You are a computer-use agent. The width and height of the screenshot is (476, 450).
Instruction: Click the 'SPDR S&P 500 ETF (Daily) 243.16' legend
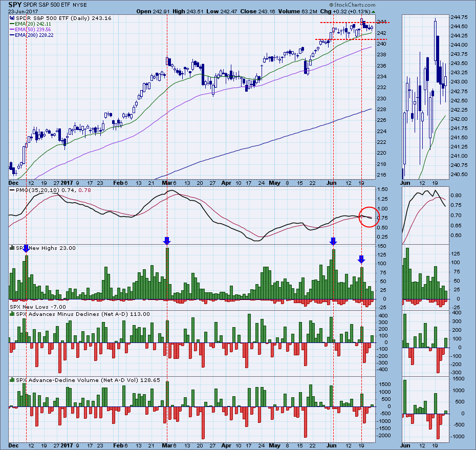click(63, 18)
